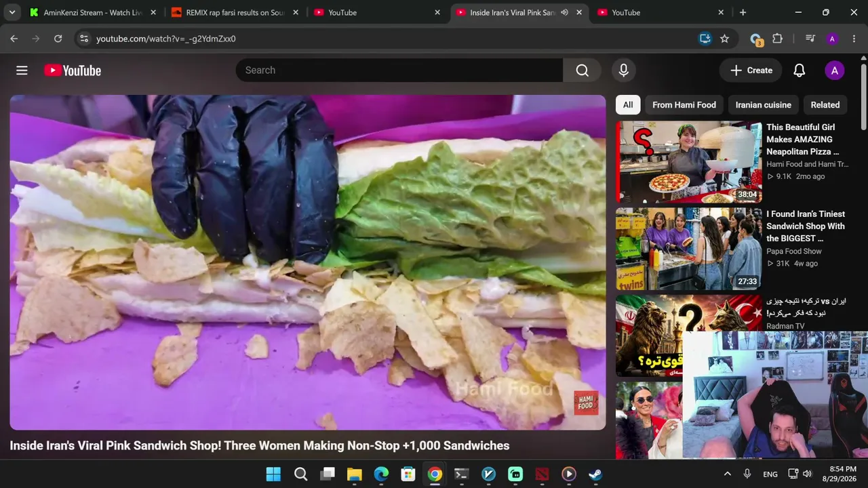Open the ENG language switcher
Viewport: 868px width, 488px height.
(x=770, y=474)
